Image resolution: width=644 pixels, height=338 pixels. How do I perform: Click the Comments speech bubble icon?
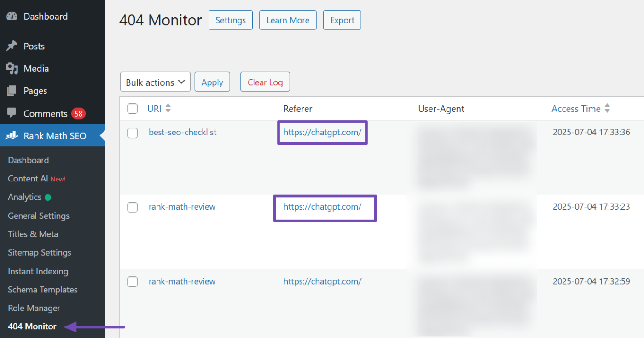point(12,113)
